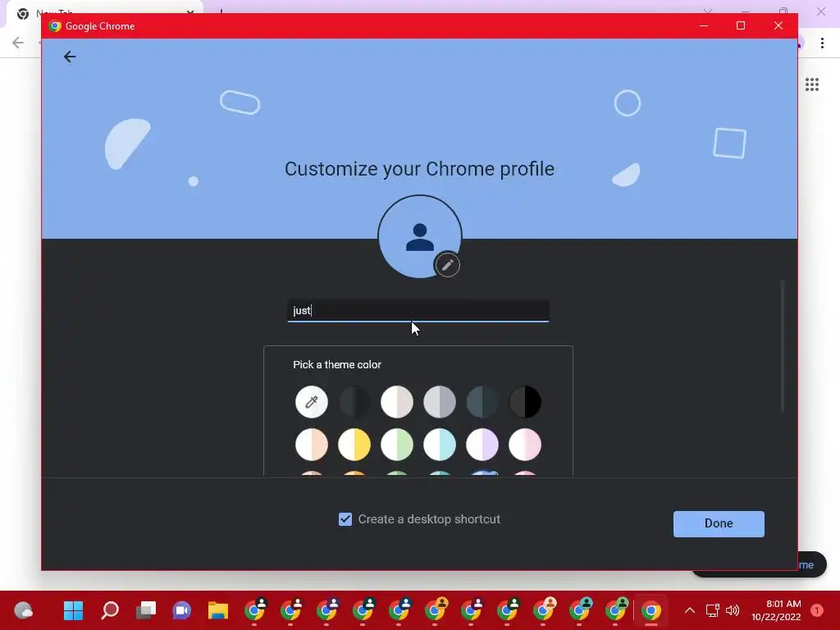This screenshot has height=630, width=840.
Task: Select the dark slate theme color
Action: point(482,402)
